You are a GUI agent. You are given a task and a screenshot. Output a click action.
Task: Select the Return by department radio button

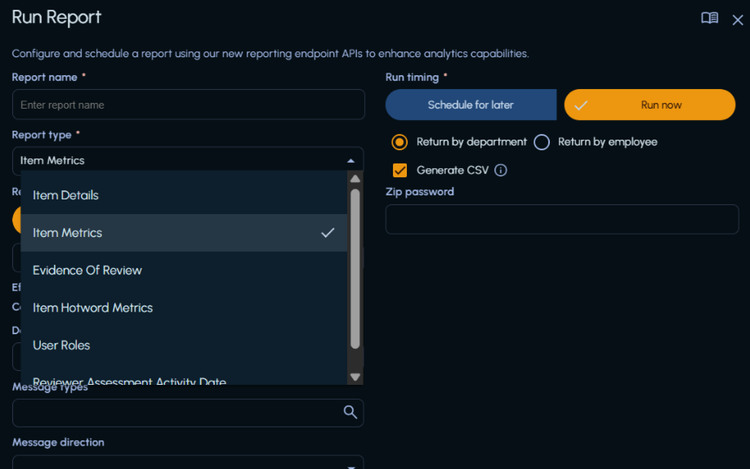pyautogui.click(x=399, y=142)
